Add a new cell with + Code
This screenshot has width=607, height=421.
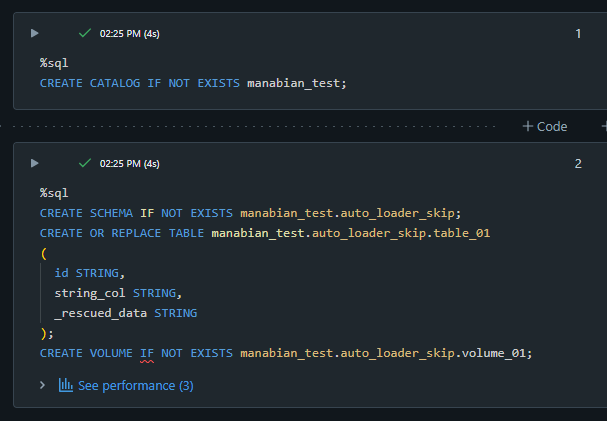pyautogui.click(x=545, y=126)
